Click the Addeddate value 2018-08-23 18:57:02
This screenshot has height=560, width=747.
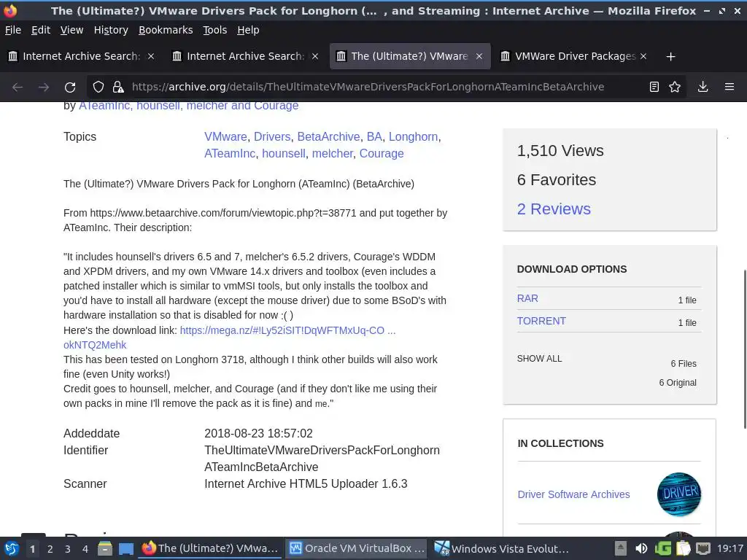[258, 433]
